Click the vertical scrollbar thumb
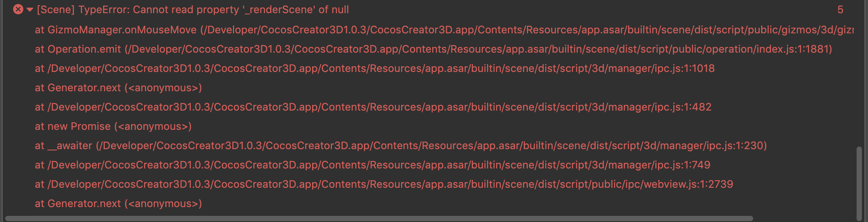868x222 pixels. point(859,183)
